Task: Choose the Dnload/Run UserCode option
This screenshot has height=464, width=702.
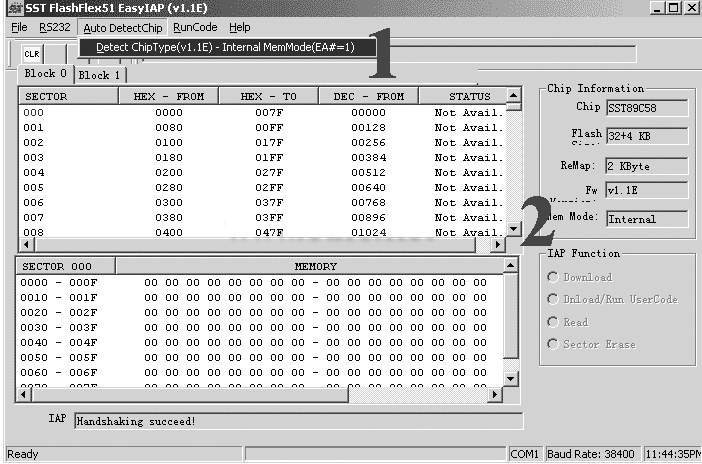Action: pos(553,299)
